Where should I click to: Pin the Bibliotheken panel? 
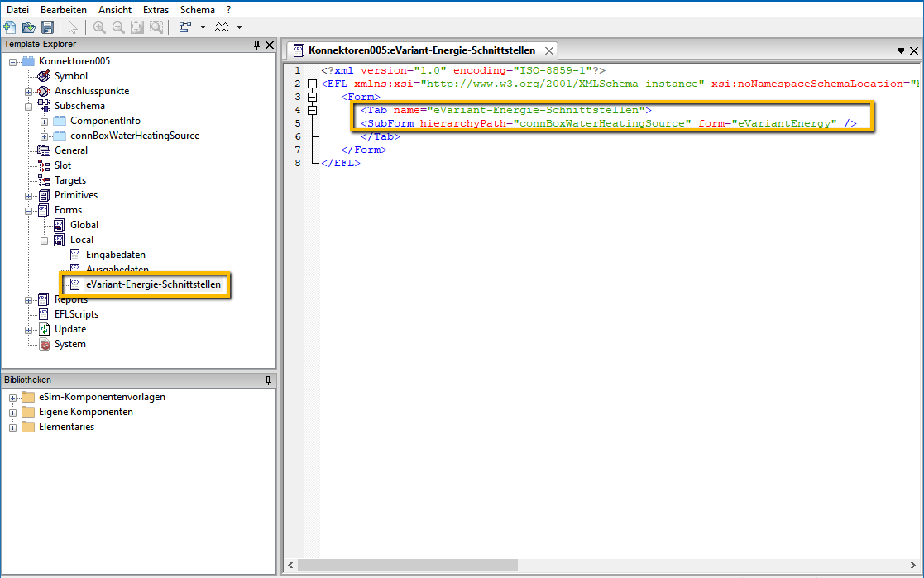268,380
